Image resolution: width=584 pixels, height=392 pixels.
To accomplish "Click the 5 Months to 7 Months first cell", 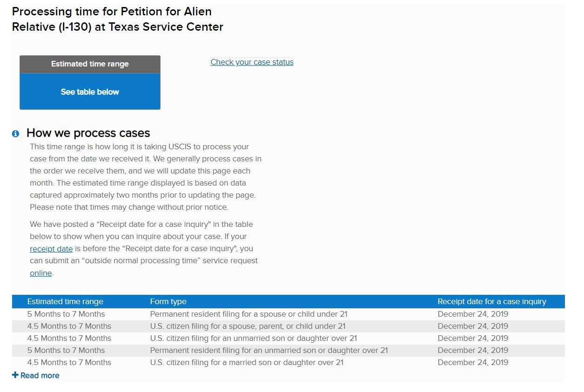I will pos(66,314).
